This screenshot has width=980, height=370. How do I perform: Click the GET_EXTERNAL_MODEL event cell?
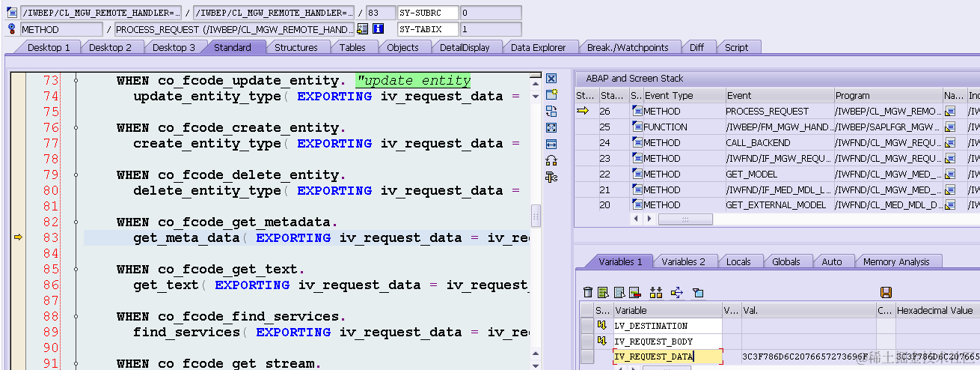click(x=779, y=205)
